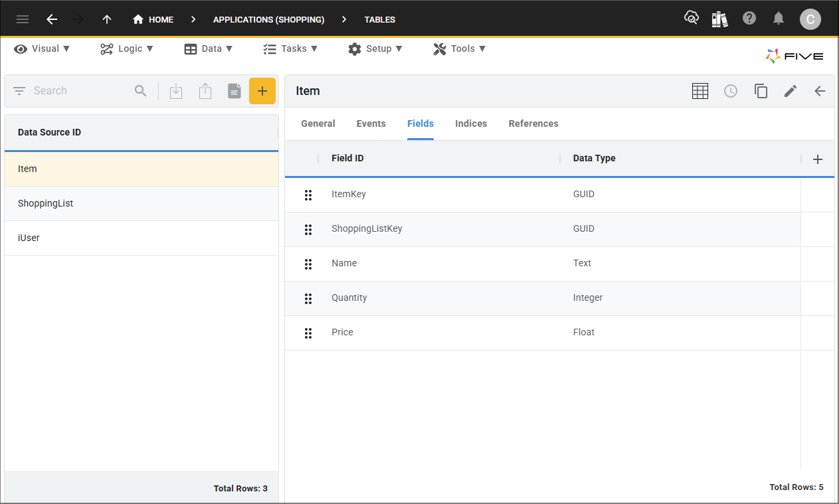Switch to the References tab

coord(533,124)
